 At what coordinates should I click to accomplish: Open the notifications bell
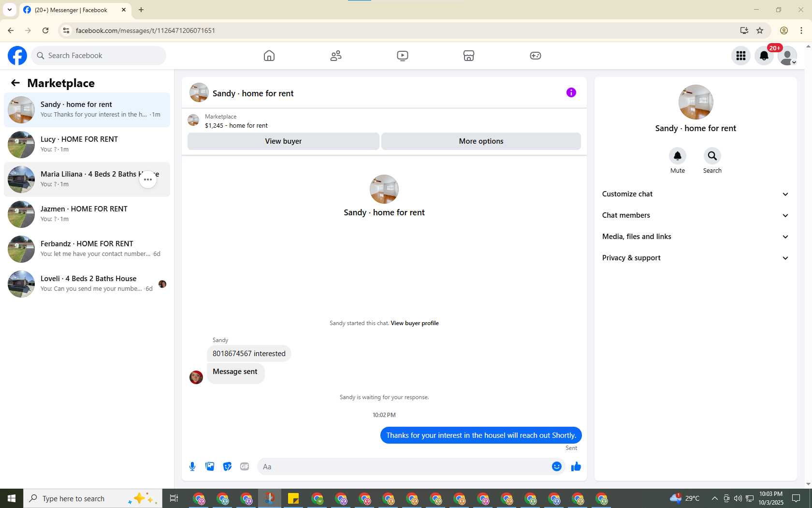tap(764, 56)
